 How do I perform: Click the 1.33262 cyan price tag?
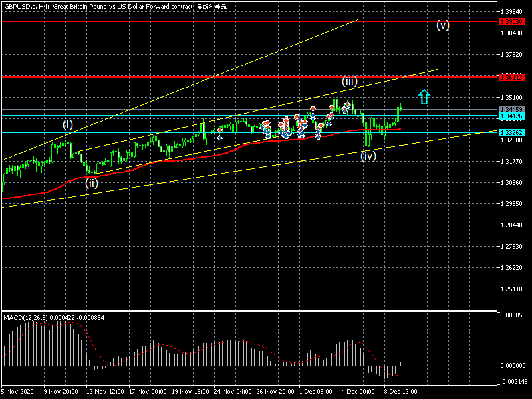coord(512,132)
